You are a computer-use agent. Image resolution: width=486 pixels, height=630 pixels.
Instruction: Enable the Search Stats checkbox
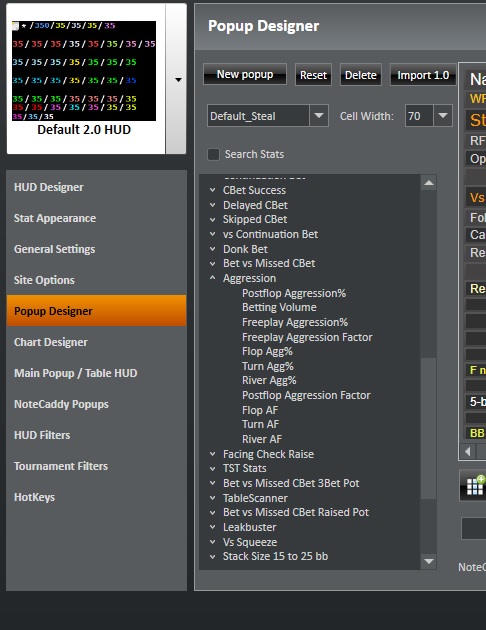point(213,154)
